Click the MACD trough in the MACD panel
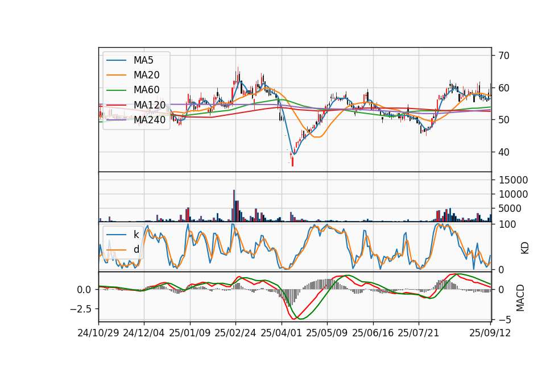Screen dimensions: 546x392 (294, 319)
